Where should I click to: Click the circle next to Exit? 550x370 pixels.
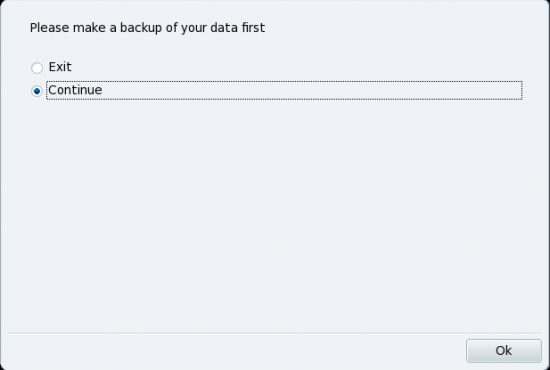37,68
